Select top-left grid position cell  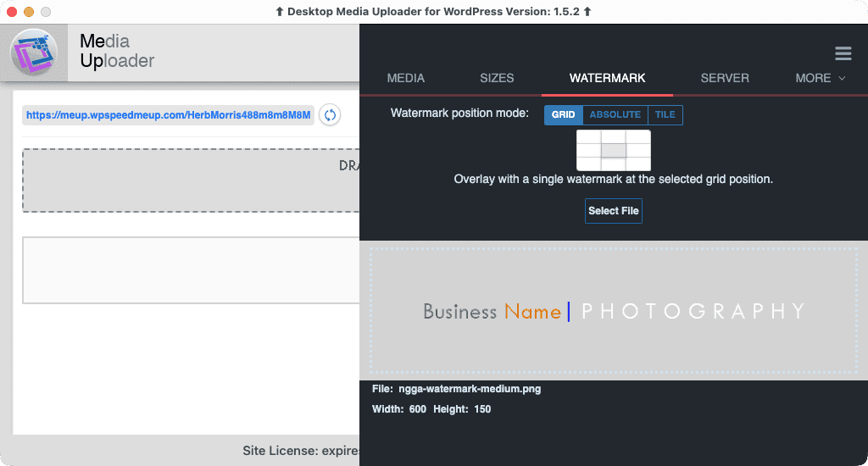click(x=588, y=136)
